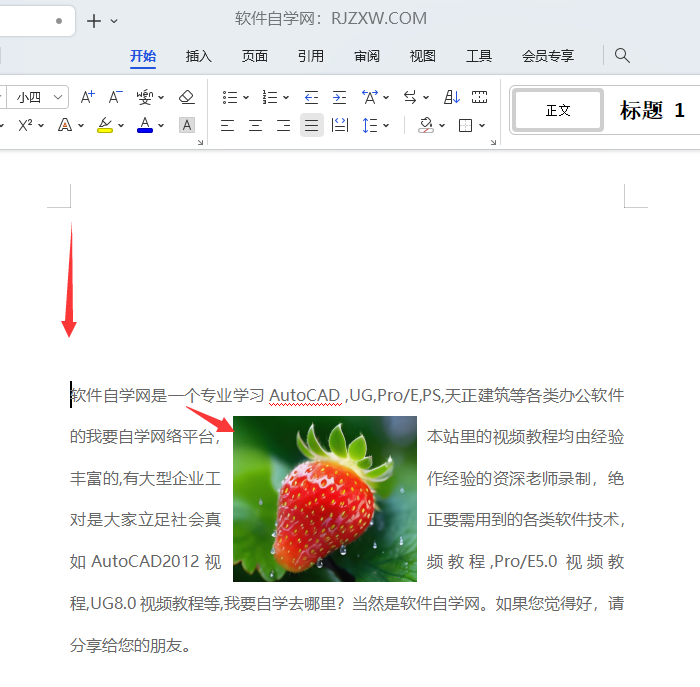Click the unsaved-changes dot on the document tab
This screenshot has width=700, height=687.
tap(59, 21)
